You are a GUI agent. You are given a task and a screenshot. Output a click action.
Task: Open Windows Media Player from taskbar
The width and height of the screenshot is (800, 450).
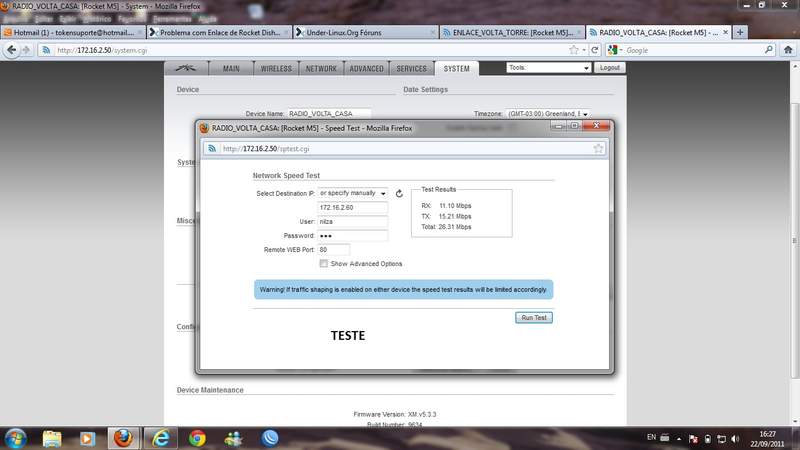point(87,439)
